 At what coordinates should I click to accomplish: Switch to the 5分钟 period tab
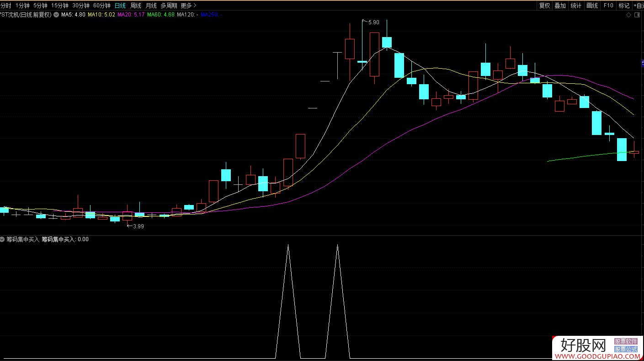point(40,5)
